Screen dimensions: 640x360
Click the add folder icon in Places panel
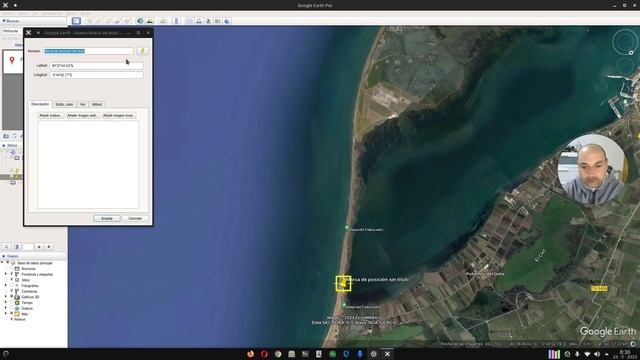6,136
